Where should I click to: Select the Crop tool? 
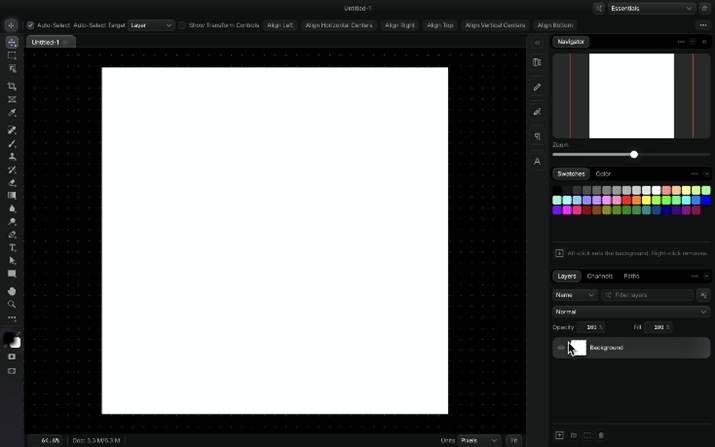tap(12, 86)
